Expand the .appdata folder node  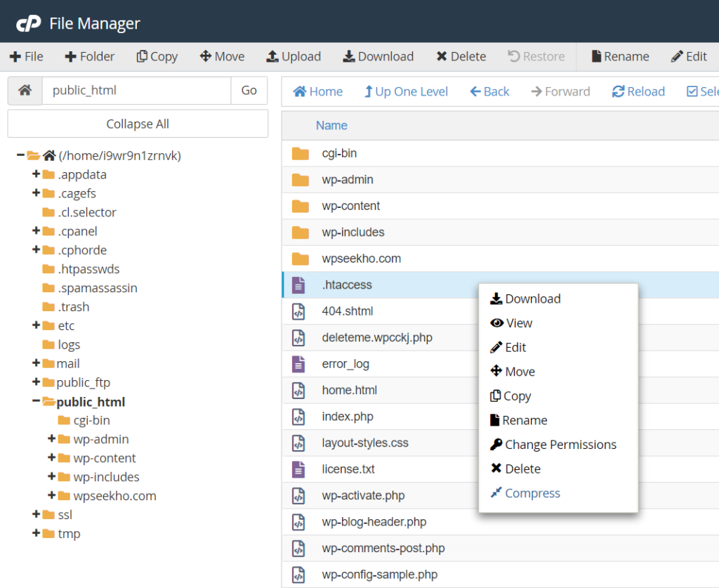pos(37,174)
